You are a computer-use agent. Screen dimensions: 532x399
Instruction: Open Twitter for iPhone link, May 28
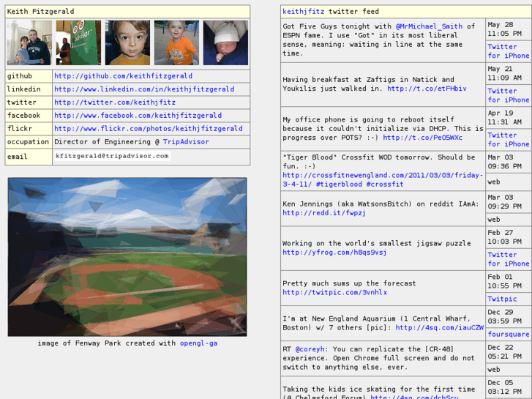coord(509,51)
